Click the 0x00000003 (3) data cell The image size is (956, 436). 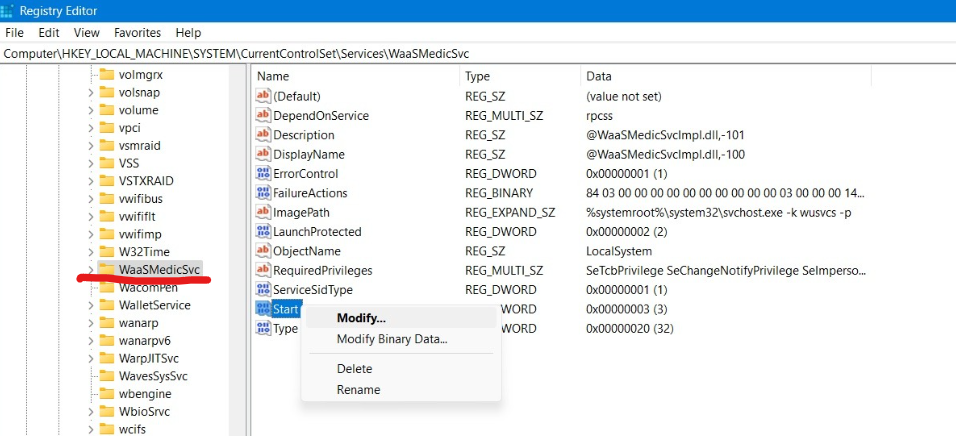pos(627,309)
